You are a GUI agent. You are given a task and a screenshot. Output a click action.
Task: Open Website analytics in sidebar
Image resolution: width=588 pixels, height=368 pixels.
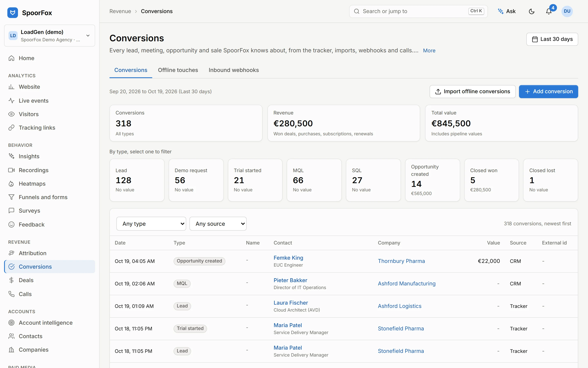tap(50, 87)
